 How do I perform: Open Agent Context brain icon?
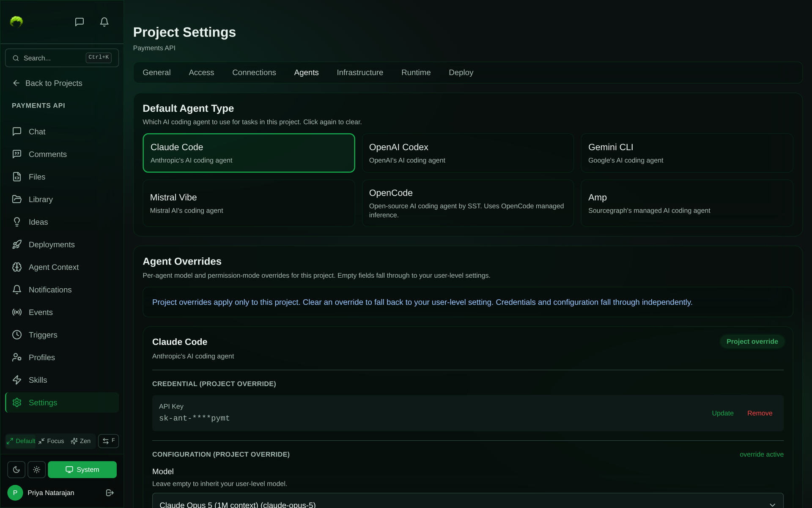[x=17, y=267]
